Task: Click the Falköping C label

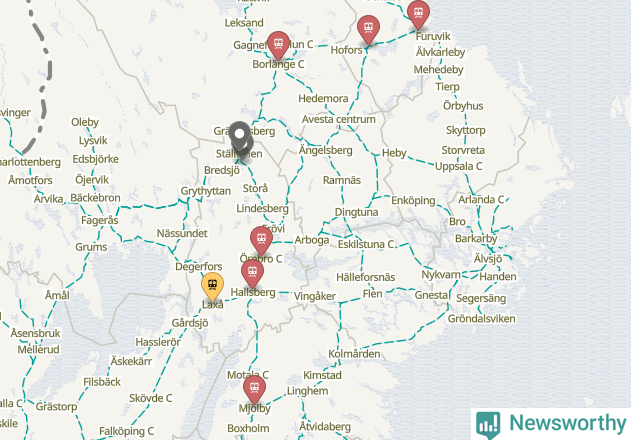Action: pos(126,431)
